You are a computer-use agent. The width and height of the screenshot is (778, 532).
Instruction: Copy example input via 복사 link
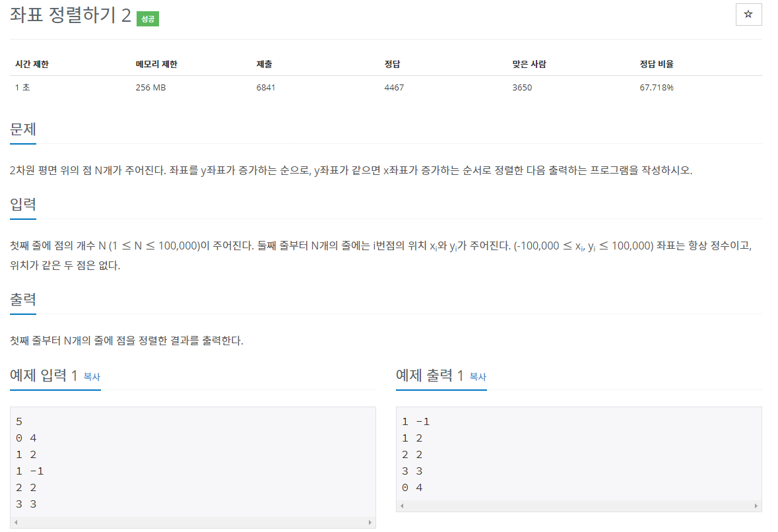tap(92, 377)
